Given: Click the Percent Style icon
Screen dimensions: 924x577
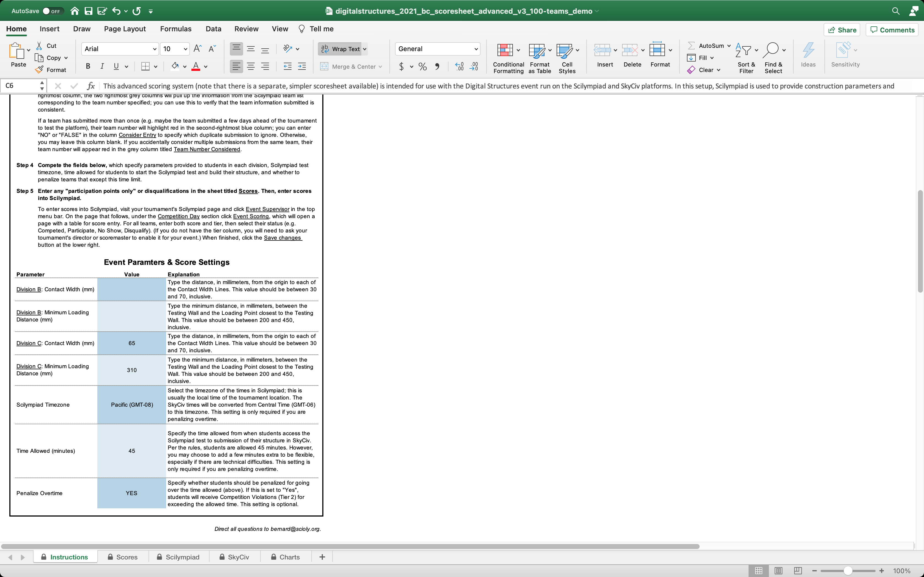Looking at the screenshot, I should 422,66.
